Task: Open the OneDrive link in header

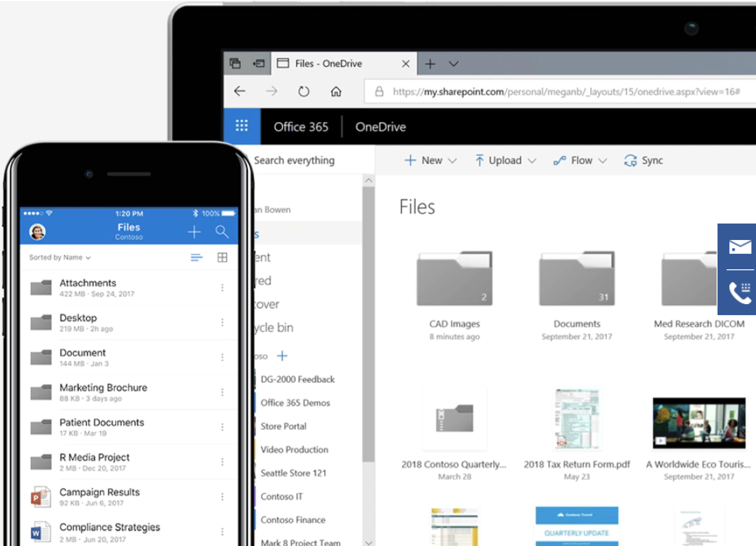Action: point(381,127)
